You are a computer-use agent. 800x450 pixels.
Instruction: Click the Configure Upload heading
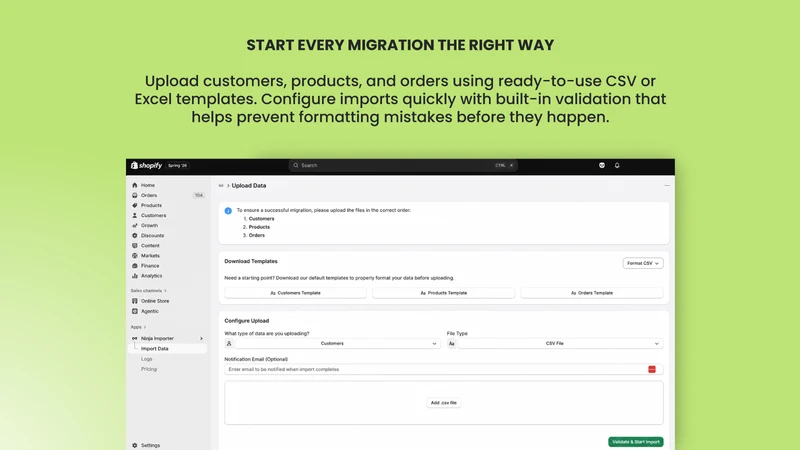[246, 321]
